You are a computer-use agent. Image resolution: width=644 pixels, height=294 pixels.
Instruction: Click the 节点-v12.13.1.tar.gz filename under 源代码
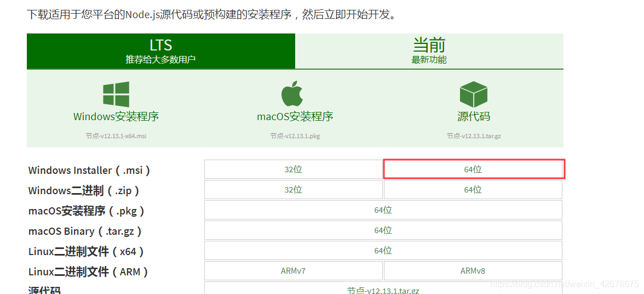pyautogui.click(x=474, y=135)
